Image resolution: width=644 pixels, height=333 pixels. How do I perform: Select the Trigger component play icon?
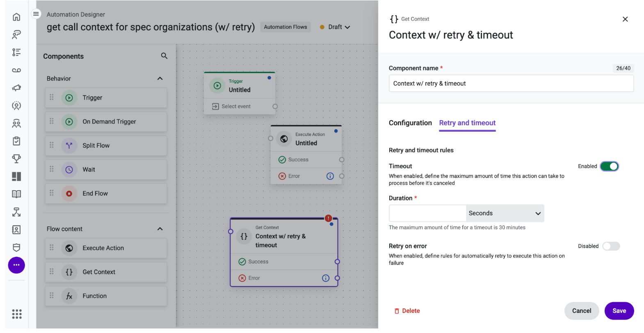pos(69,98)
